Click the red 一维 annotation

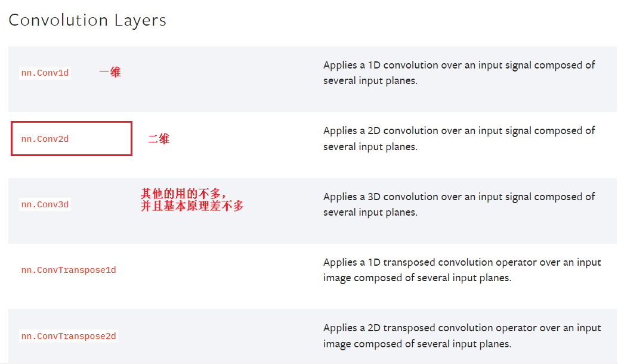tap(110, 72)
